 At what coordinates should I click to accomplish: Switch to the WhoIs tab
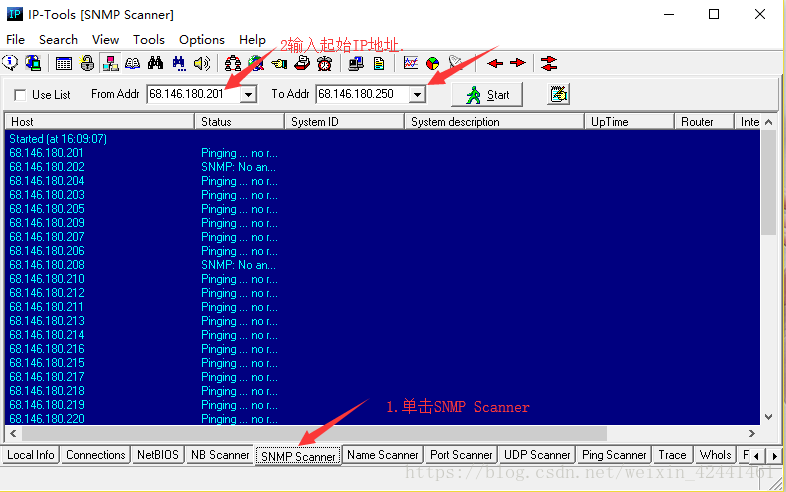tap(715, 455)
